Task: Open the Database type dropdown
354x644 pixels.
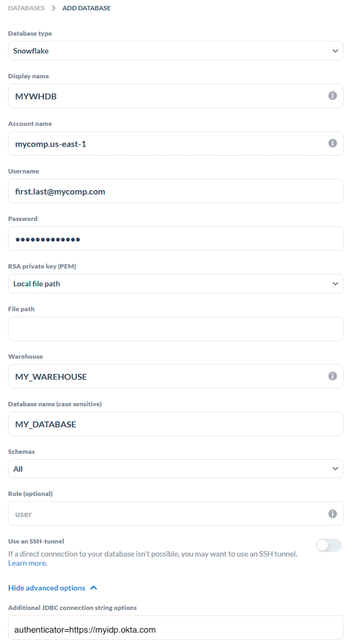Action: (175, 50)
